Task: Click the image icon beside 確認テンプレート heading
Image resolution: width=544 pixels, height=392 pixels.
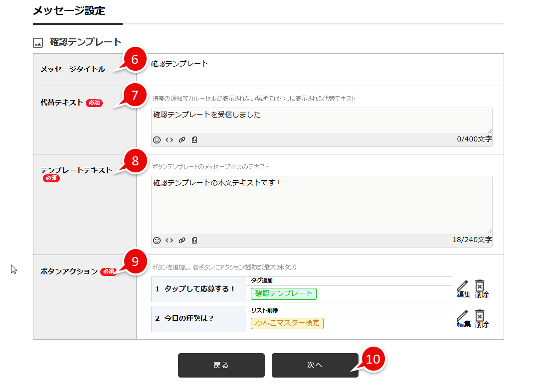Action: point(37,42)
